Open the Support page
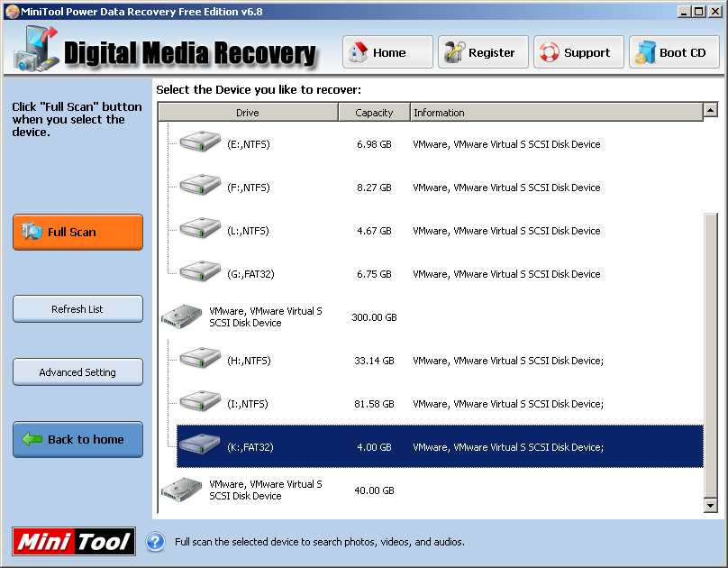 [x=578, y=52]
